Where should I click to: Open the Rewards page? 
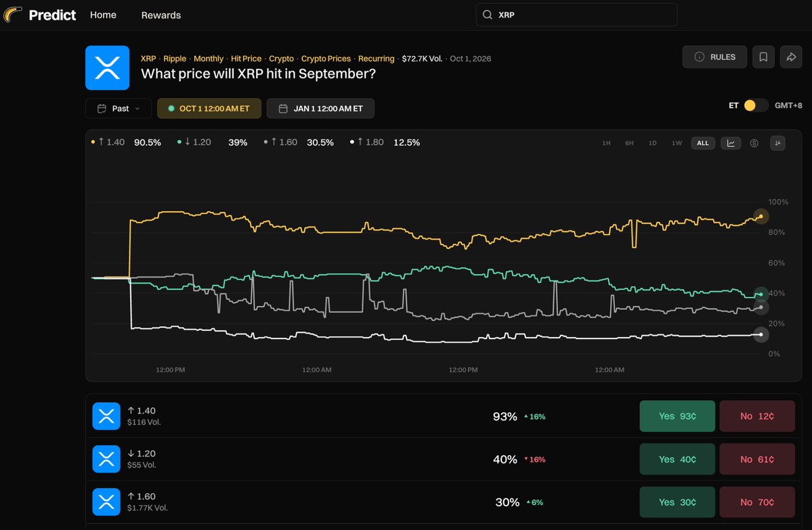[161, 16]
